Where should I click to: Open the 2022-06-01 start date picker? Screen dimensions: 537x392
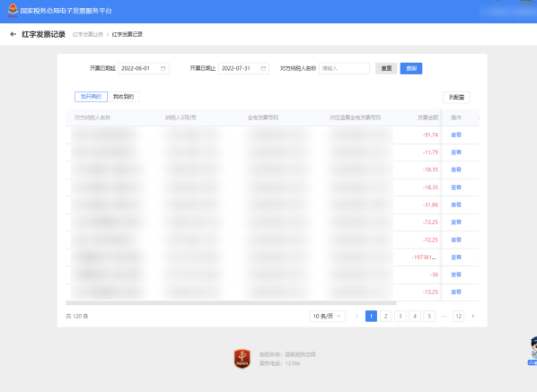tap(144, 68)
